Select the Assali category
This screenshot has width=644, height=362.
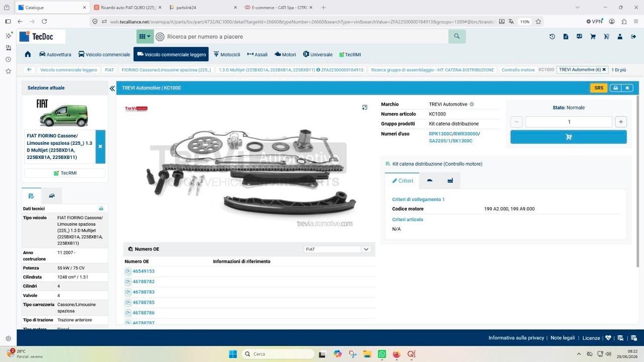(258, 54)
